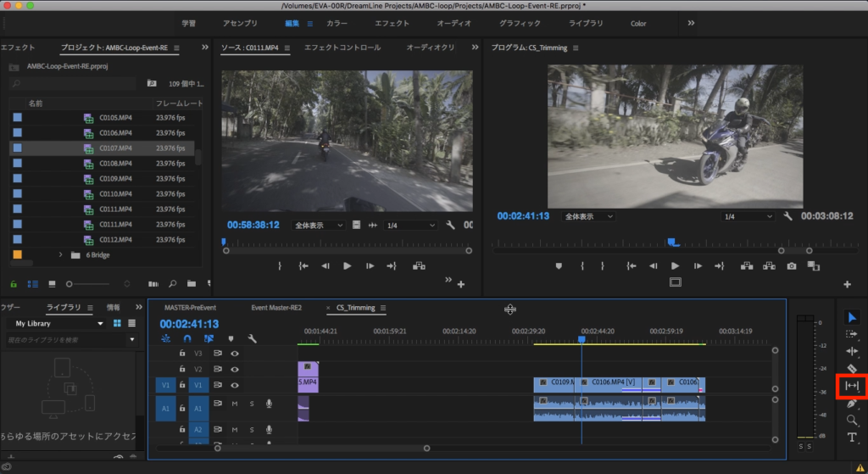Screen dimensions: 868x474
Task: Select the Slip tool highlighted in red
Action: pyautogui.click(x=852, y=386)
